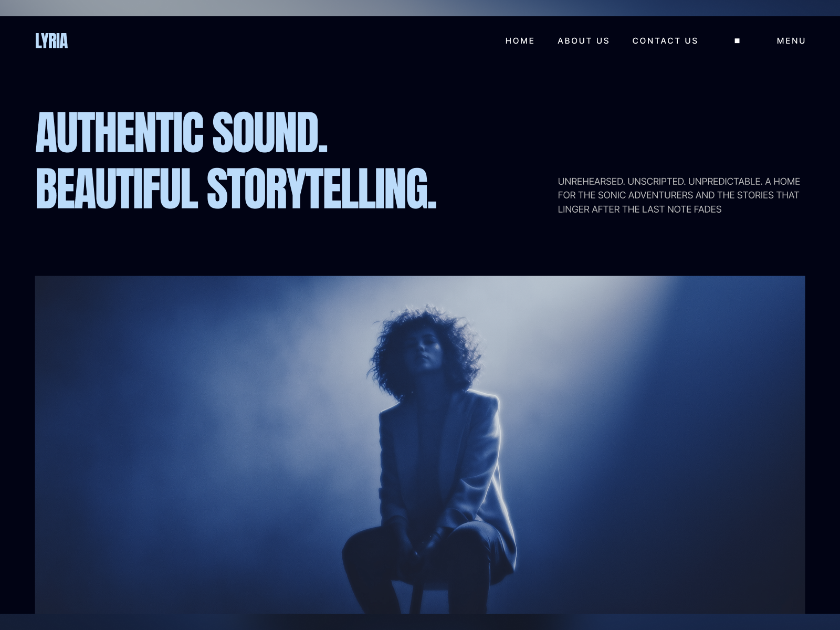Click the small white square icon
The width and height of the screenshot is (840, 630).
pos(737,40)
